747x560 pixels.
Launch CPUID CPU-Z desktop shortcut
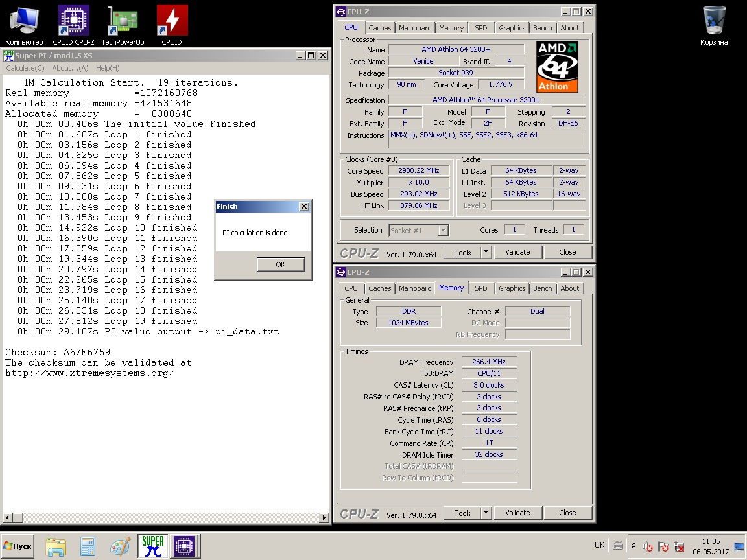pyautogui.click(x=73, y=26)
